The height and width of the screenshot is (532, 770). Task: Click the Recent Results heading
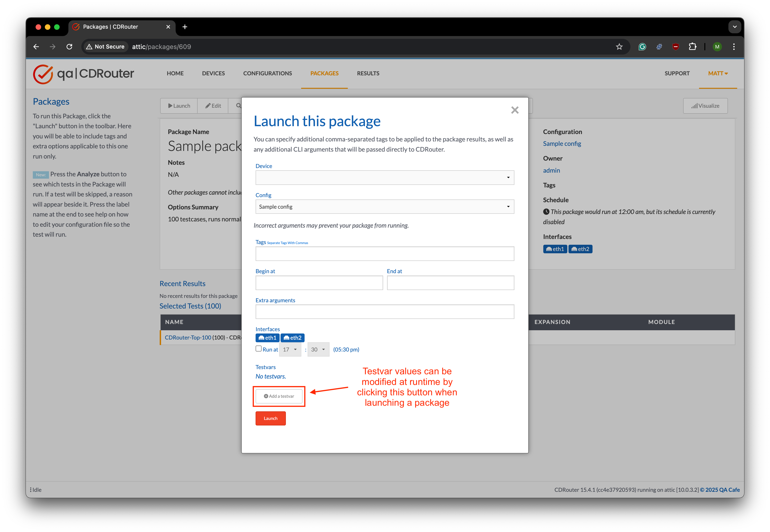click(182, 284)
